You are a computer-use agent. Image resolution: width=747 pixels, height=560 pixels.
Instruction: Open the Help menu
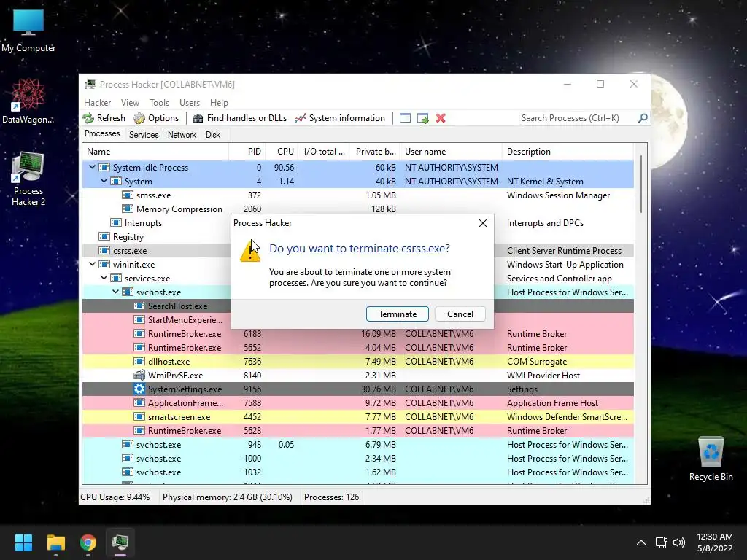(219, 102)
